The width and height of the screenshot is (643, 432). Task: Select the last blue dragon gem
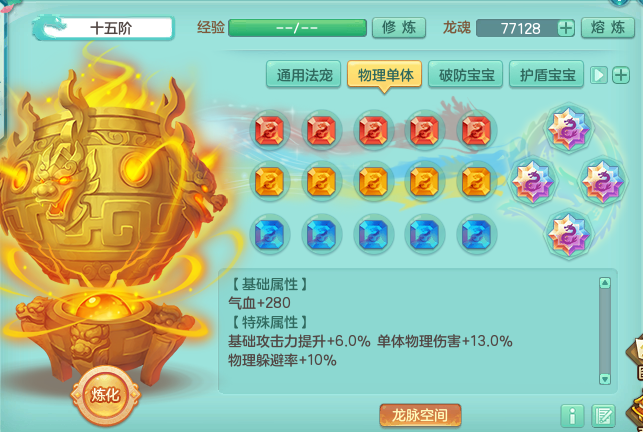click(x=476, y=234)
